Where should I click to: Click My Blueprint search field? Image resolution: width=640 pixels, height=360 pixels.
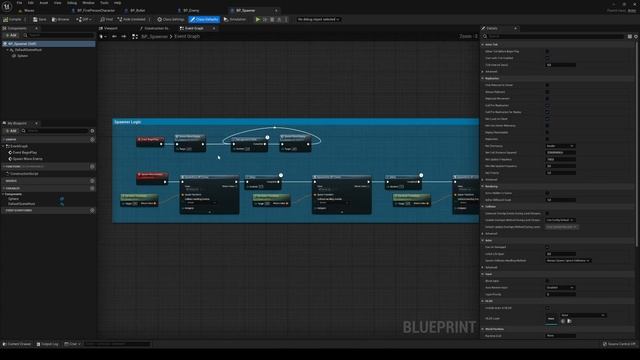(x=55, y=131)
